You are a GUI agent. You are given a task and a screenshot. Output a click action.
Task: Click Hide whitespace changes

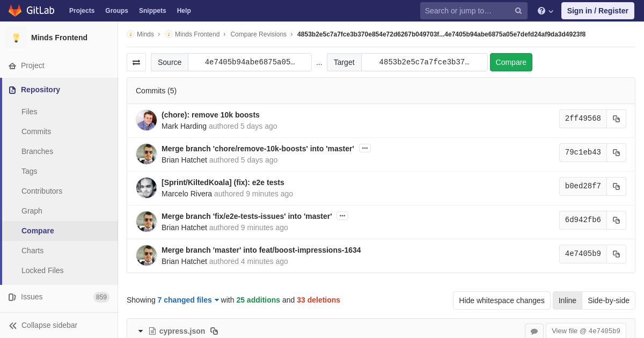(x=502, y=300)
